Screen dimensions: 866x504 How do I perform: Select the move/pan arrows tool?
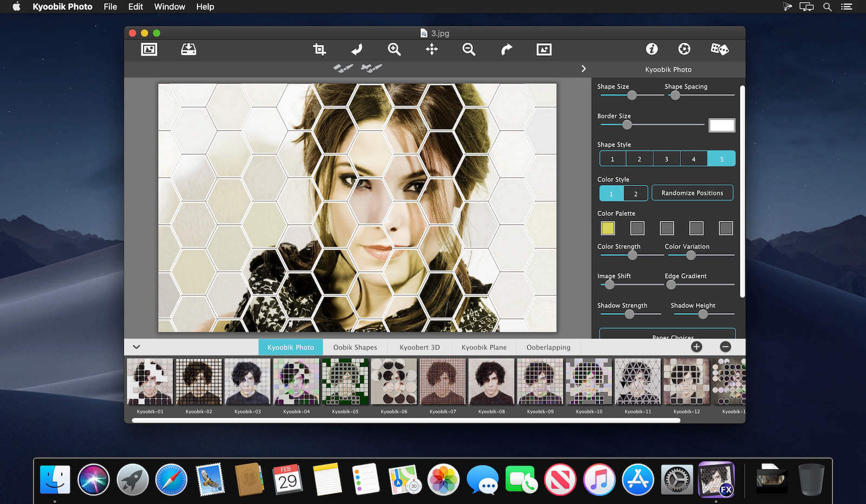tap(431, 50)
